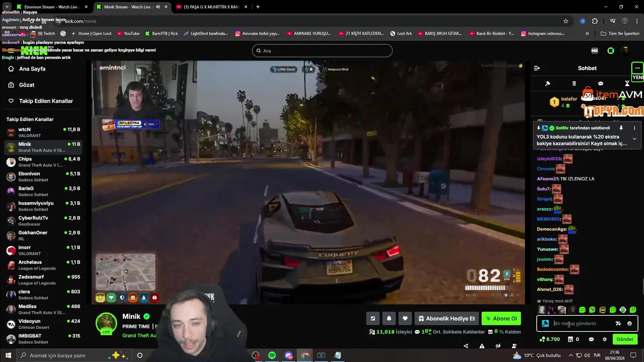Screen dimensions: 644x362
Task: Expand hidden bookmarks chevron
Action: coord(587,34)
